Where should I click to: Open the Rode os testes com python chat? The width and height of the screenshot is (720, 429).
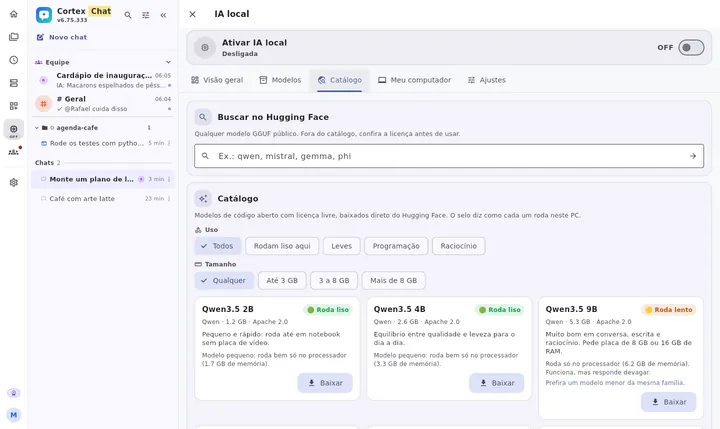[x=103, y=143]
